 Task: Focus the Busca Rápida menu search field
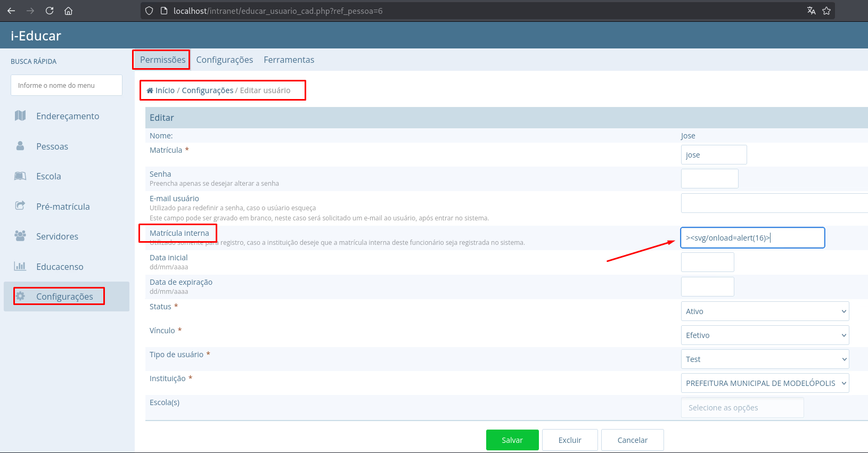click(67, 85)
